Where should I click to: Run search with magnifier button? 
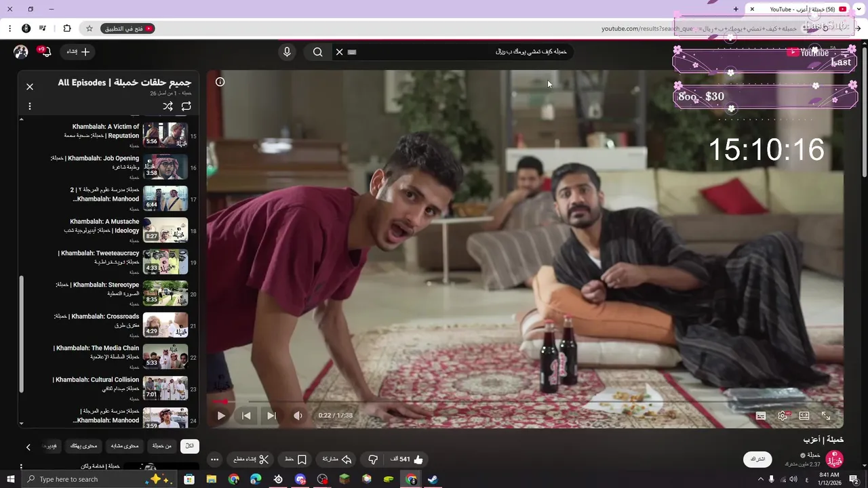pos(317,52)
